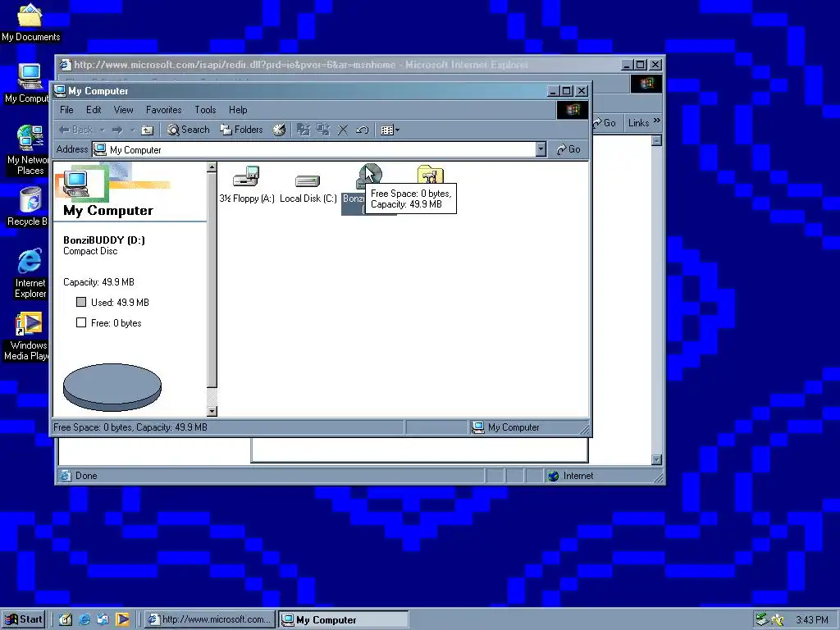Click the Move To toolbar icon
Viewport: 840px width, 630px height.
[x=304, y=130]
